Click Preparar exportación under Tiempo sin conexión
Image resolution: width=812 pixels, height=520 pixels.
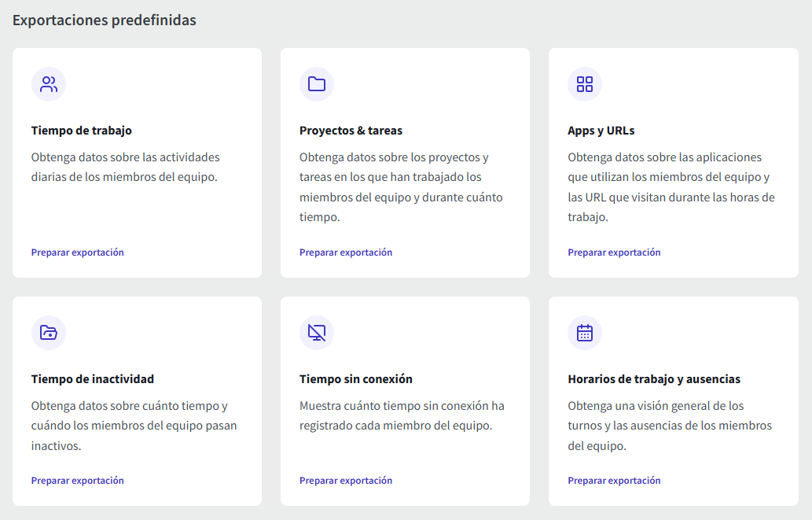[346, 481]
